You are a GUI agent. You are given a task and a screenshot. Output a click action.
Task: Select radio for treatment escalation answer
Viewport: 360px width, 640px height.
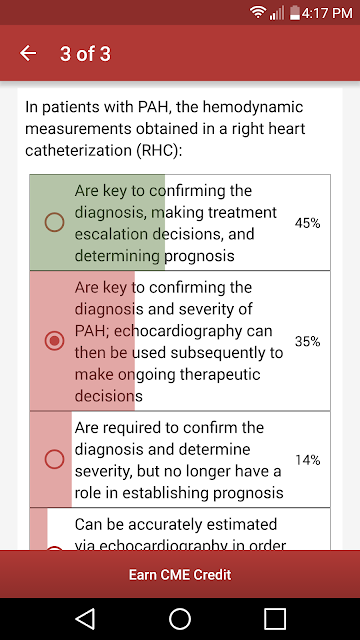coord(54,223)
